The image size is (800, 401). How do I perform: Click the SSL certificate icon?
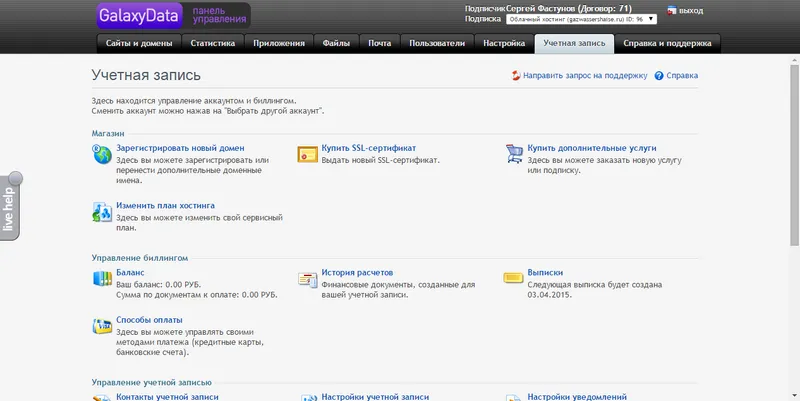308,154
